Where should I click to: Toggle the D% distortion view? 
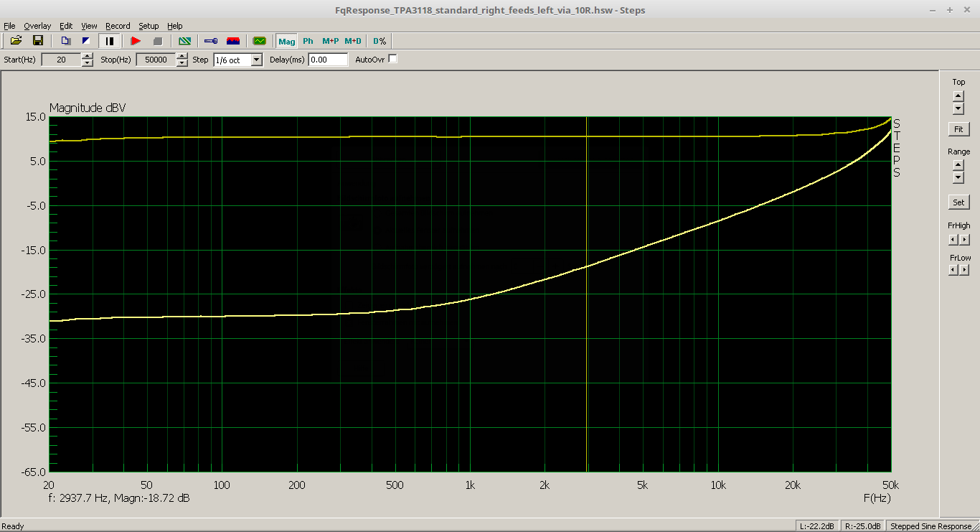(x=379, y=41)
